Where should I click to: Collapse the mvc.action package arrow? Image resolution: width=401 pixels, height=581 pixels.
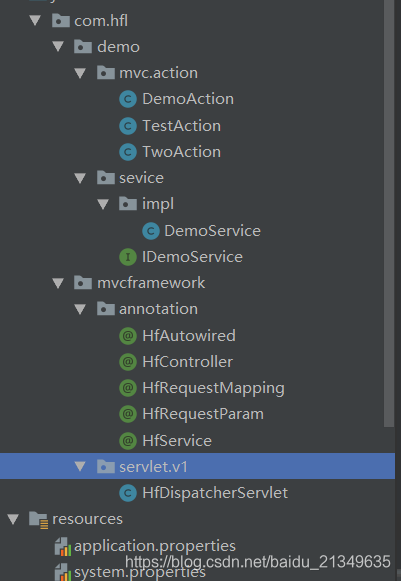[80, 73]
